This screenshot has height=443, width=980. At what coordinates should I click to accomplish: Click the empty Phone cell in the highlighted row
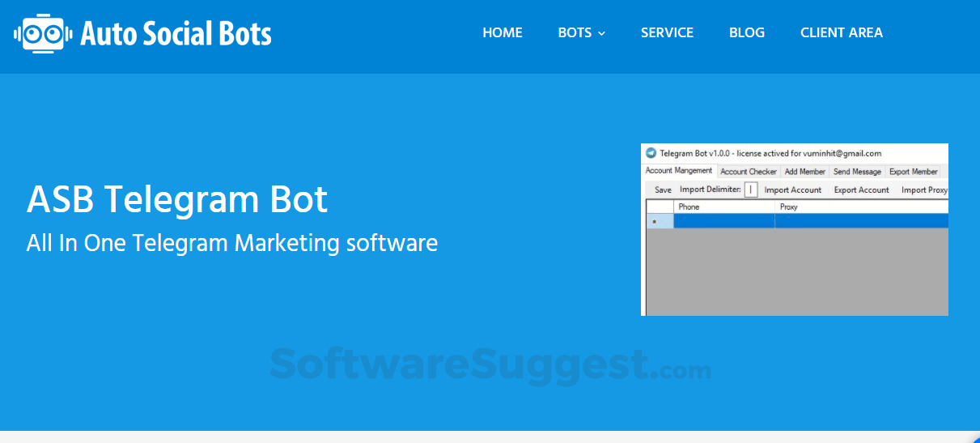(724, 221)
